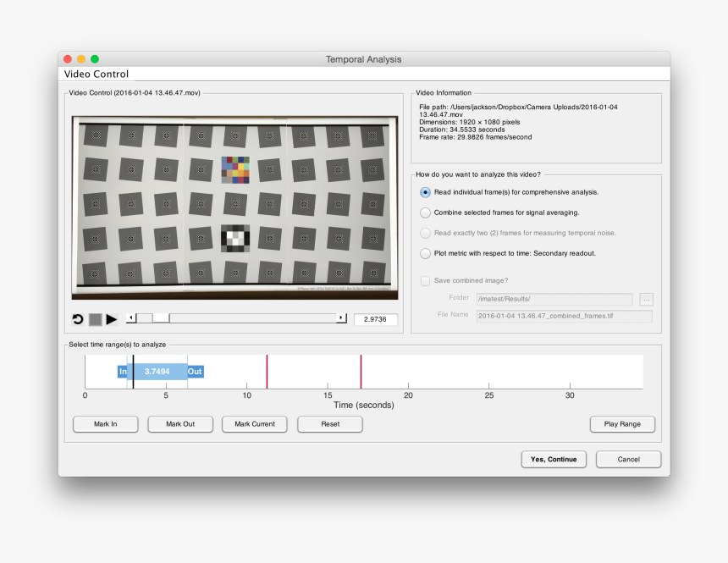The width and height of the screenshot is (728, 563).
Task: Check the Save combined image checkbox
Action: click(x=425, y=280)
